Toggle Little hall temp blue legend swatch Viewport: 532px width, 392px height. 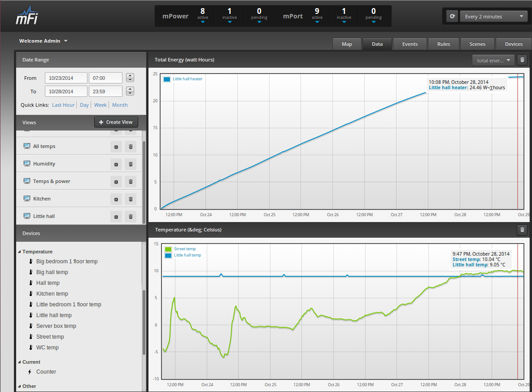pos(168,255)
